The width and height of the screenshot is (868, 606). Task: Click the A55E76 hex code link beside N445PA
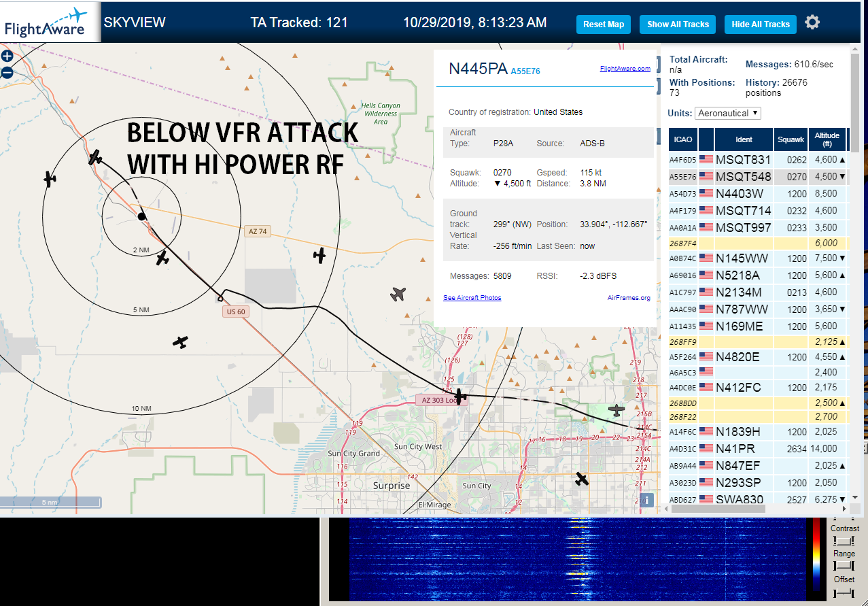[525, 71]
